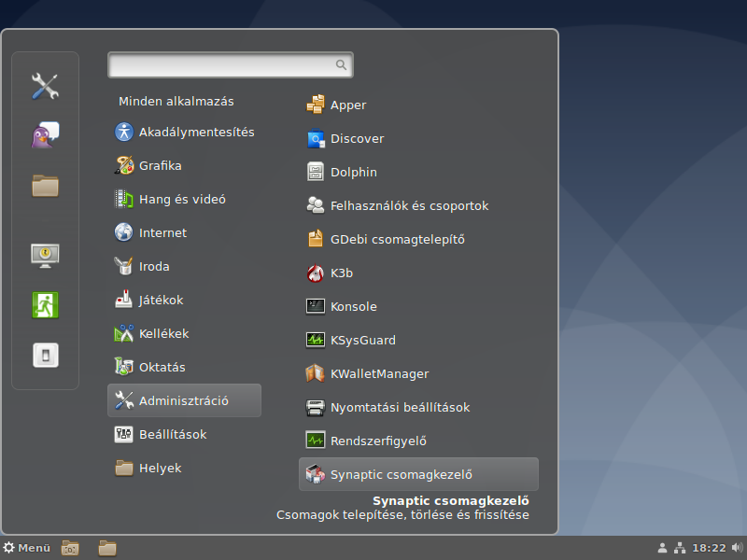Launch Apper package manager
The height and width of the screenshot is (560, 747).
(418, 105)
